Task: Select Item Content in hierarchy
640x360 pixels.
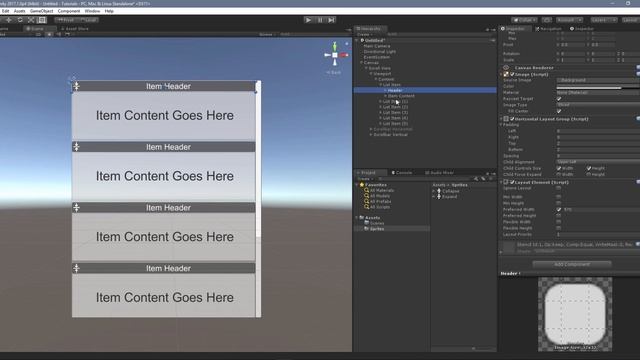Action: [401, 96]
